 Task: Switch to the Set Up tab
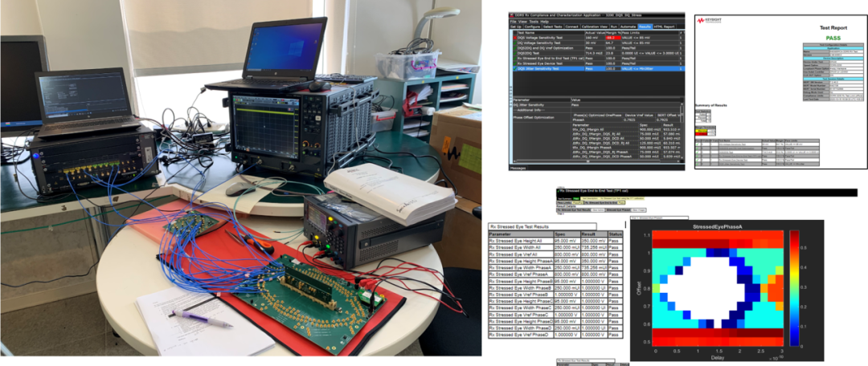516,26
